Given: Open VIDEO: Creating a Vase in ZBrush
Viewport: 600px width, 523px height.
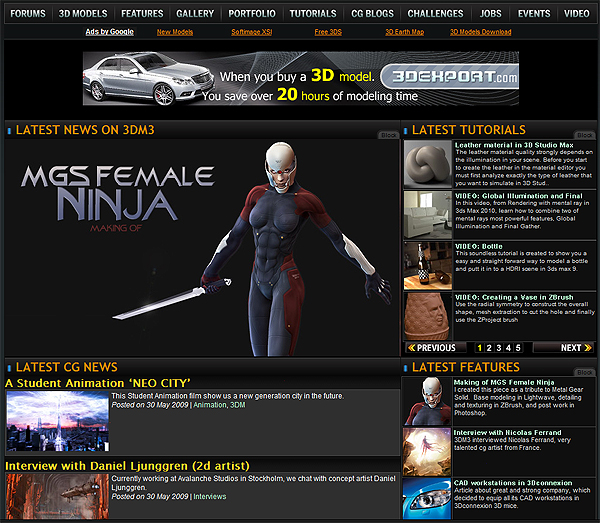Looking at the screenshot, I should (514, 297).
